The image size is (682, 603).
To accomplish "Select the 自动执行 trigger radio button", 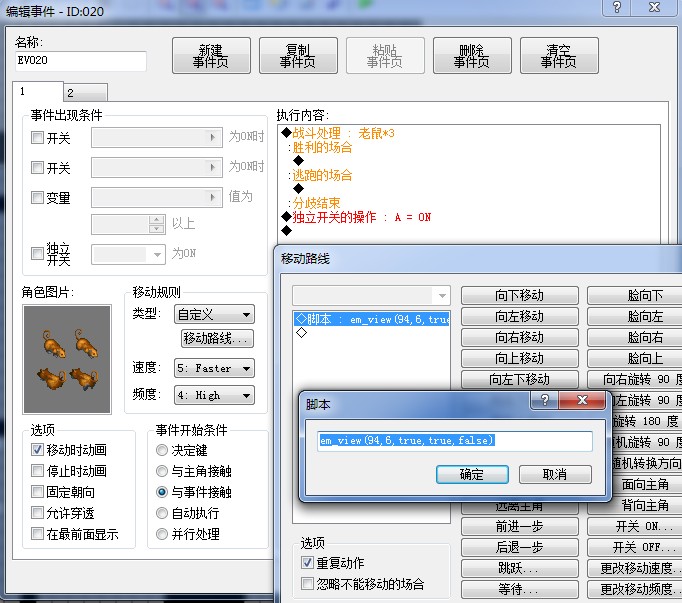I will (x=162, y=513).
